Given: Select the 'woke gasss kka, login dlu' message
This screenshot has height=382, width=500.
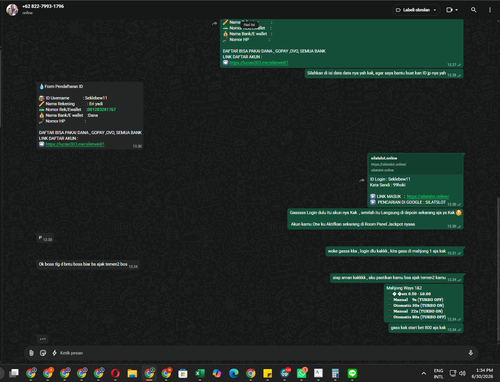Looking at the screenshot, I should 394,251.
